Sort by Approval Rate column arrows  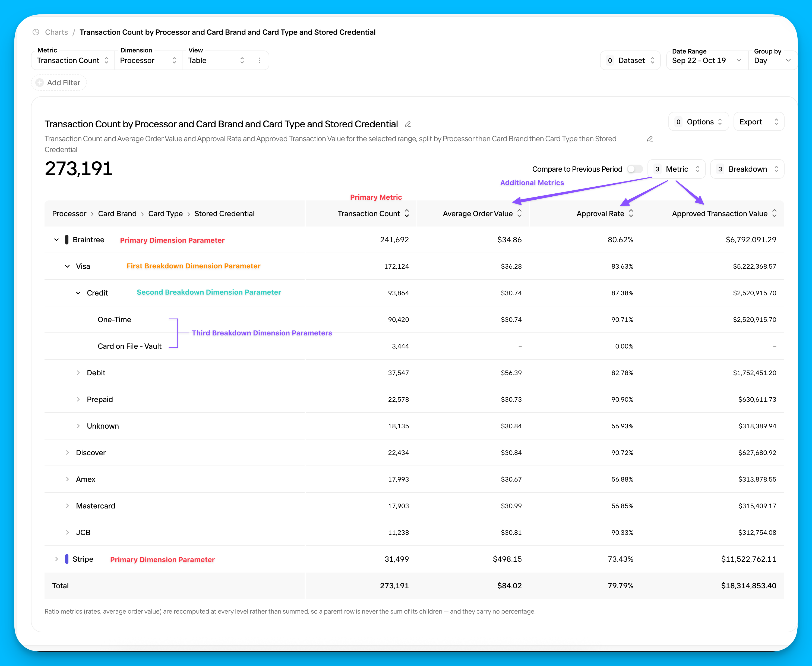point(631,213)
